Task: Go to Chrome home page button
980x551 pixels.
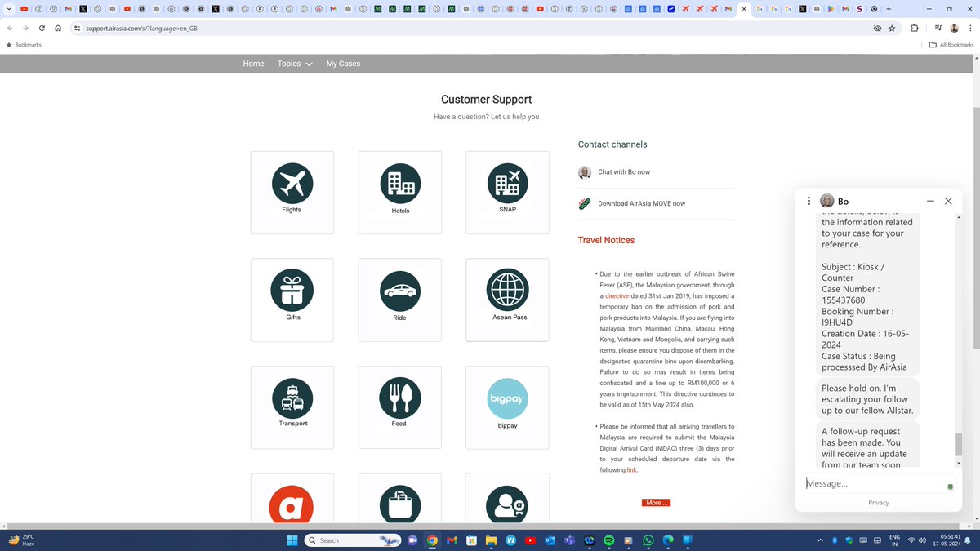Action: 58,28
